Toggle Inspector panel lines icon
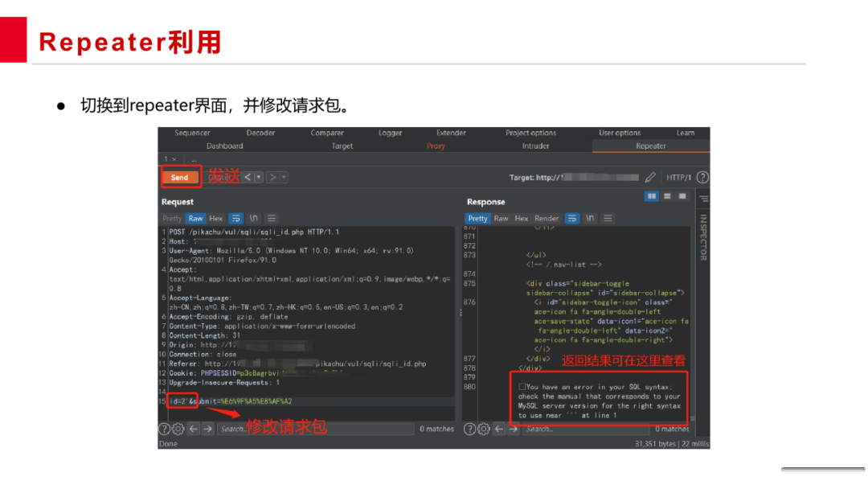Image resolution: width=868 pixels, height=489 pixels. coord(703,199)
